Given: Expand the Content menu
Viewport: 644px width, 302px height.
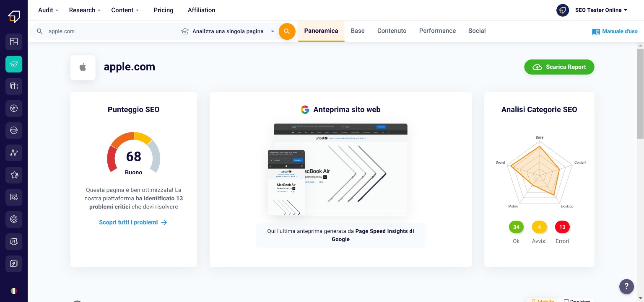Looking at the screenshot, I should tap(125, 10).
